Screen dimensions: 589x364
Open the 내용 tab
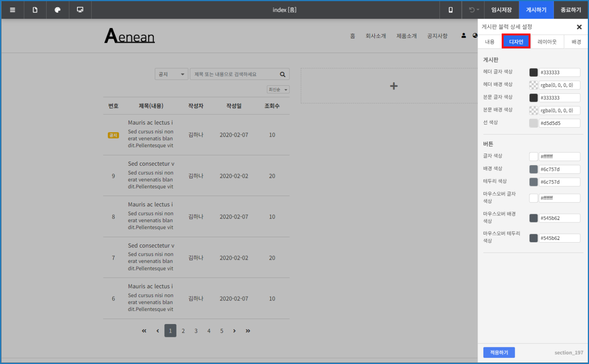click(490, 42)
